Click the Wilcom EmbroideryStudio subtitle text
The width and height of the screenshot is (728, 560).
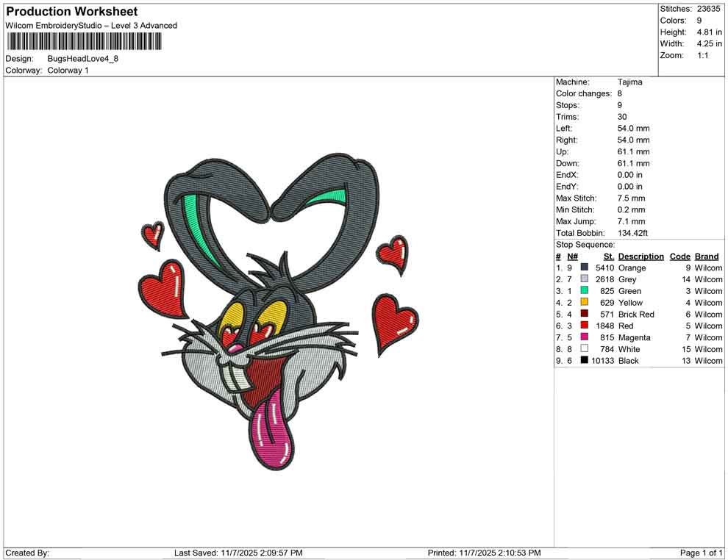point(91,25)
